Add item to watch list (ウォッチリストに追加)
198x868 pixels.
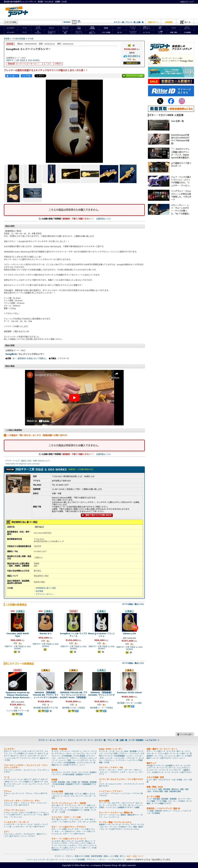(x=133, y=76)
